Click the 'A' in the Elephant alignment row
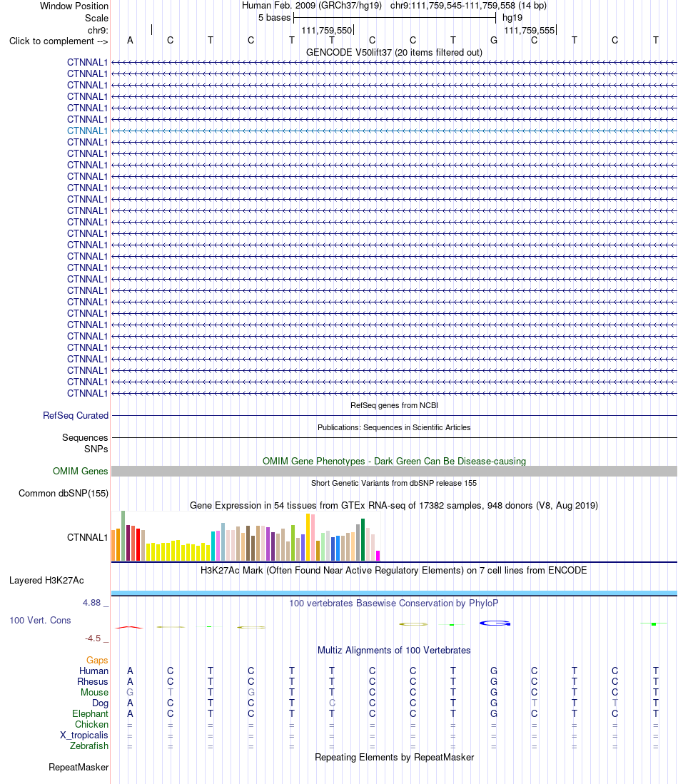678x784 pixels. 130,713
